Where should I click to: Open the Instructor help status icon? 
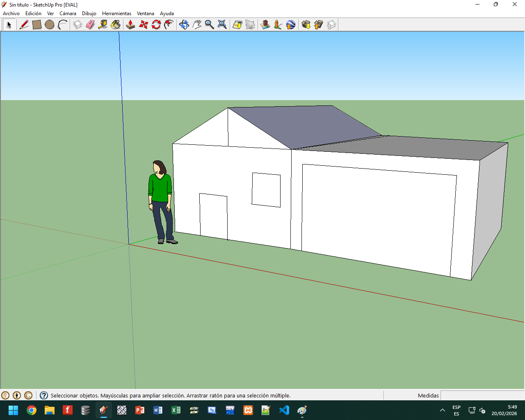point(44,395)
